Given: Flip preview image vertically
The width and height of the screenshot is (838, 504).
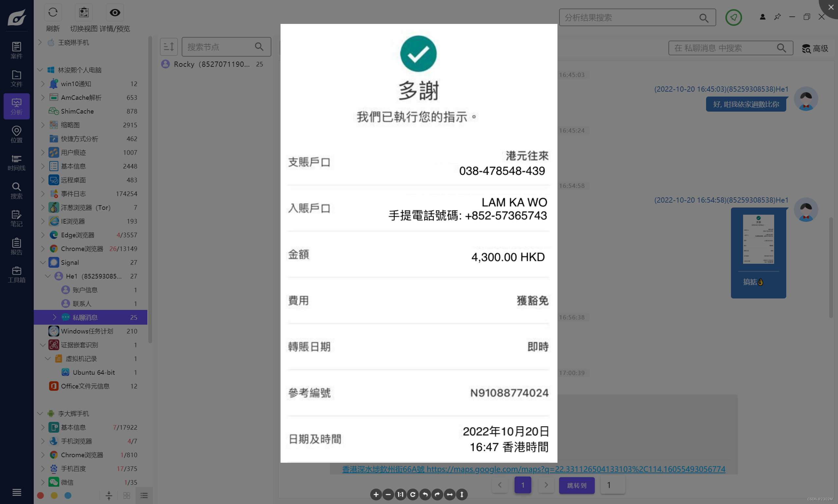Looking at the screenshot, I should coord(462,495).
